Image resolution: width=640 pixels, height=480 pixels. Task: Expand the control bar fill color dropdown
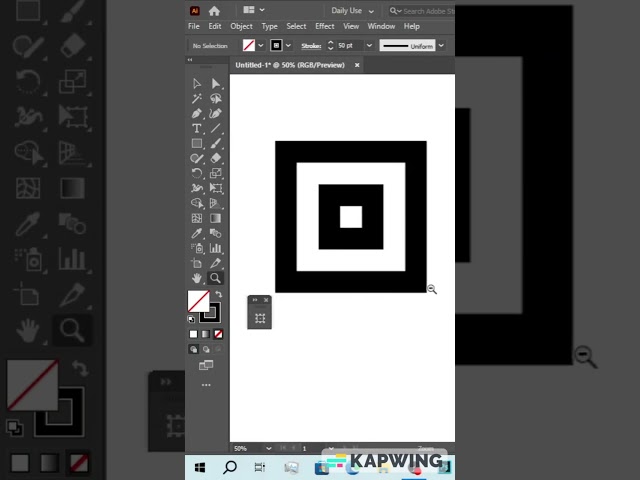click(x=261, y=45)
